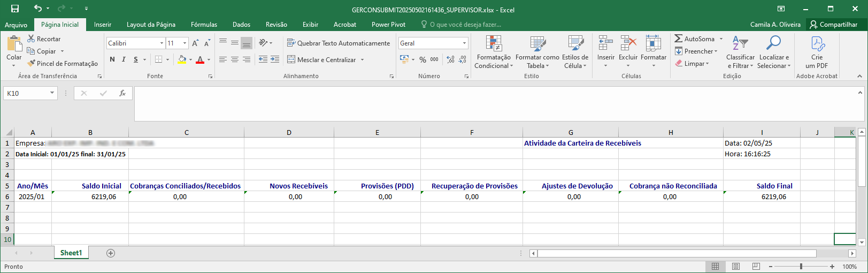Open Formatação Condicional menu

(494, 51)
